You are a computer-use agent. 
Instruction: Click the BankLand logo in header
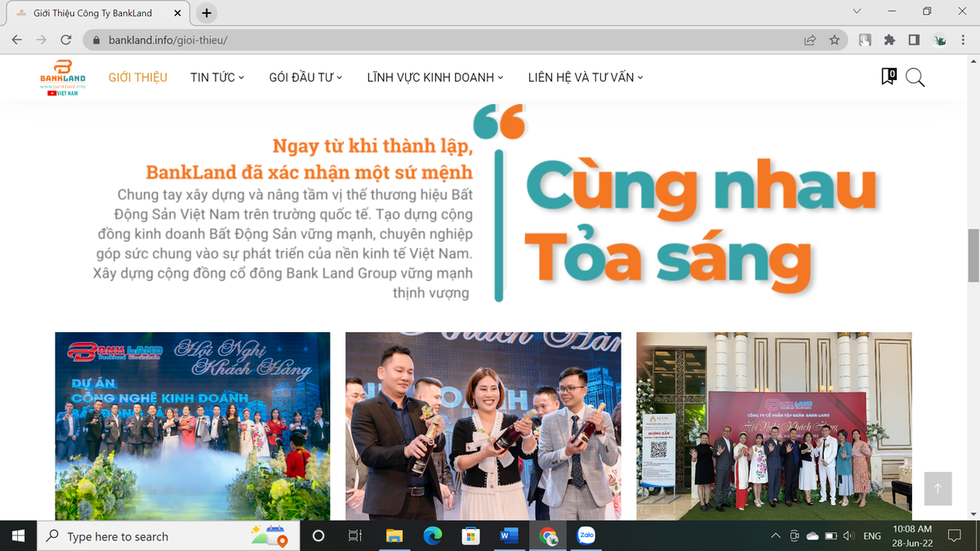tap(63, 78)
